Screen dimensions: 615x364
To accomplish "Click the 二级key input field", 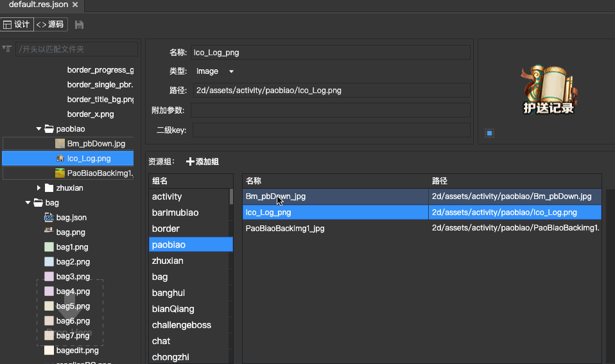I will 331,130.
